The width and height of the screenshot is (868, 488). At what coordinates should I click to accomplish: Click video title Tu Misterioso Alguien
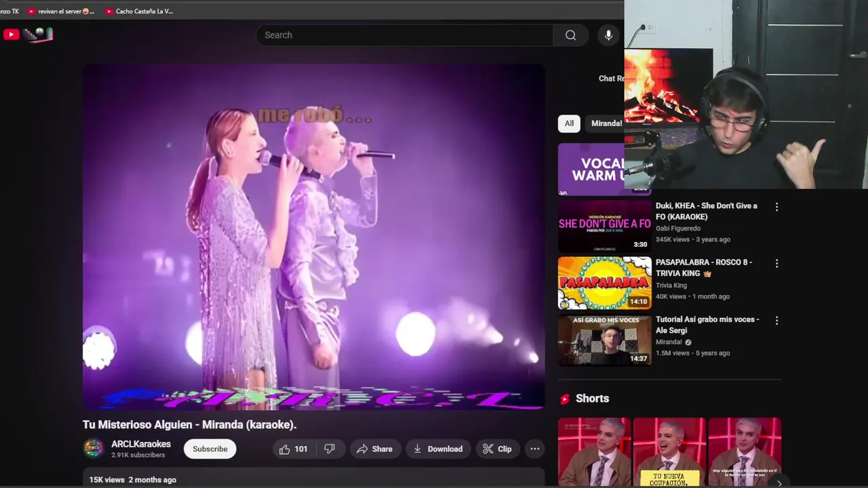(x=190, y=424)
